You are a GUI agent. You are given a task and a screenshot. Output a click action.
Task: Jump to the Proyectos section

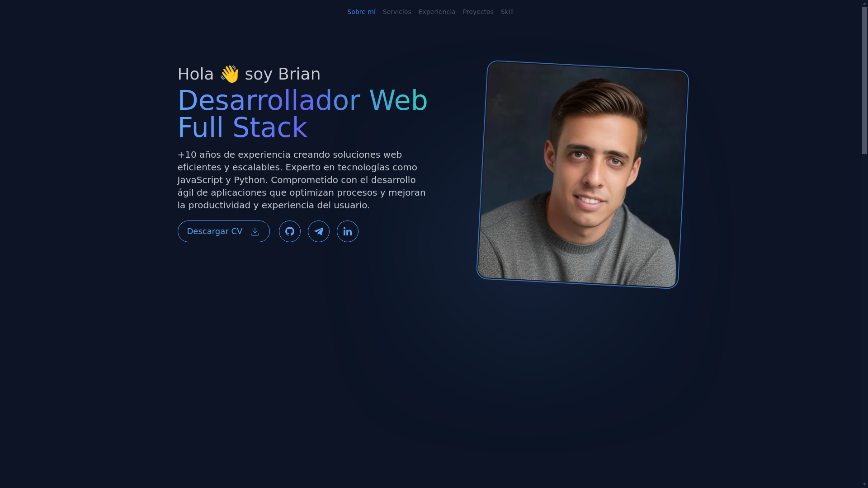(478, 12)
